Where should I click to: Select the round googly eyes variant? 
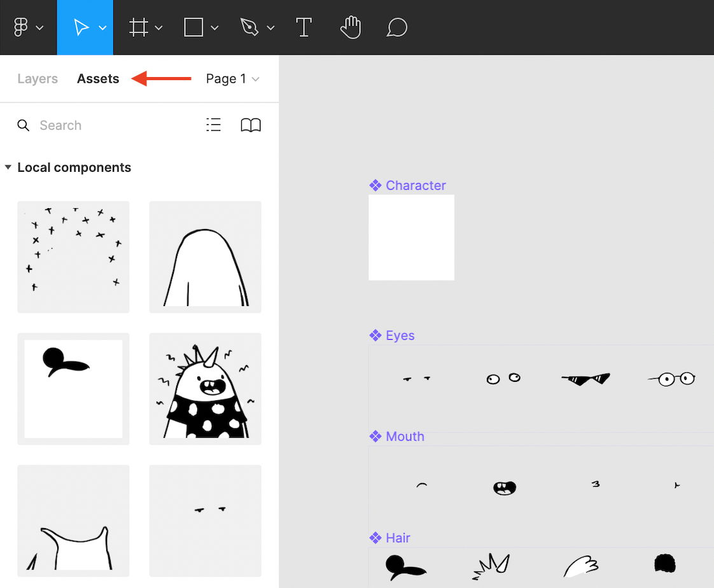(x=503, y=379)
